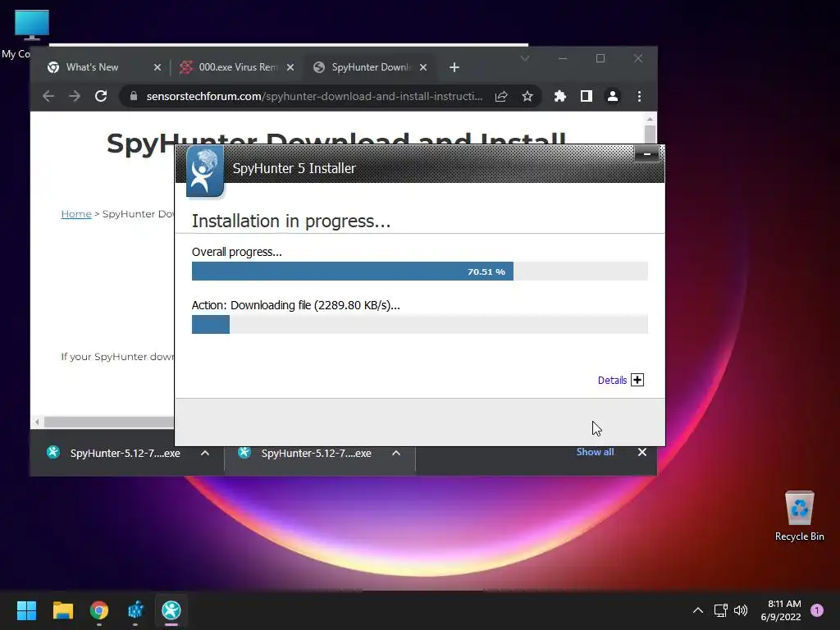This screenshot has height=630, width=840.
Task: Open Chrome tab search chevron
Action: point(525,58)
